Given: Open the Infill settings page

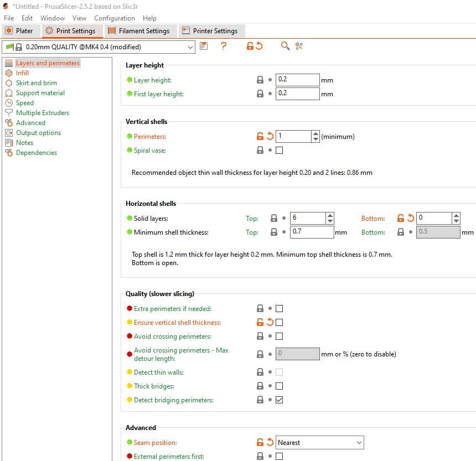Looking at the screenshot, I should (x=23, y=73).
